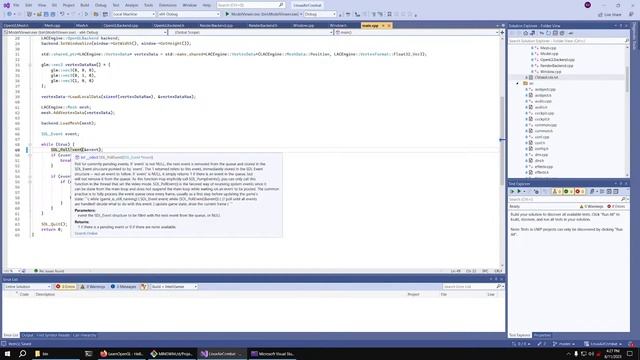
Task: Click Run All Tests icon in Test Explorer
Action: 512,191
